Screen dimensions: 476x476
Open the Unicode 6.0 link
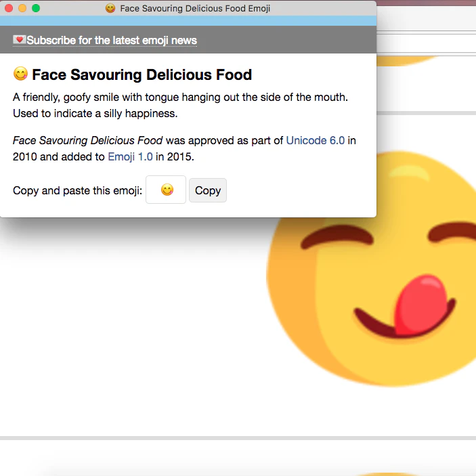click(315, 141)
